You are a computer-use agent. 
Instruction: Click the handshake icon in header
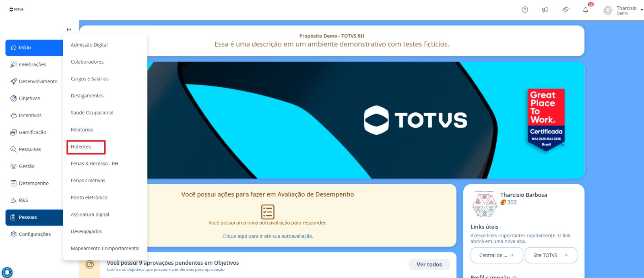pos(566,10)
